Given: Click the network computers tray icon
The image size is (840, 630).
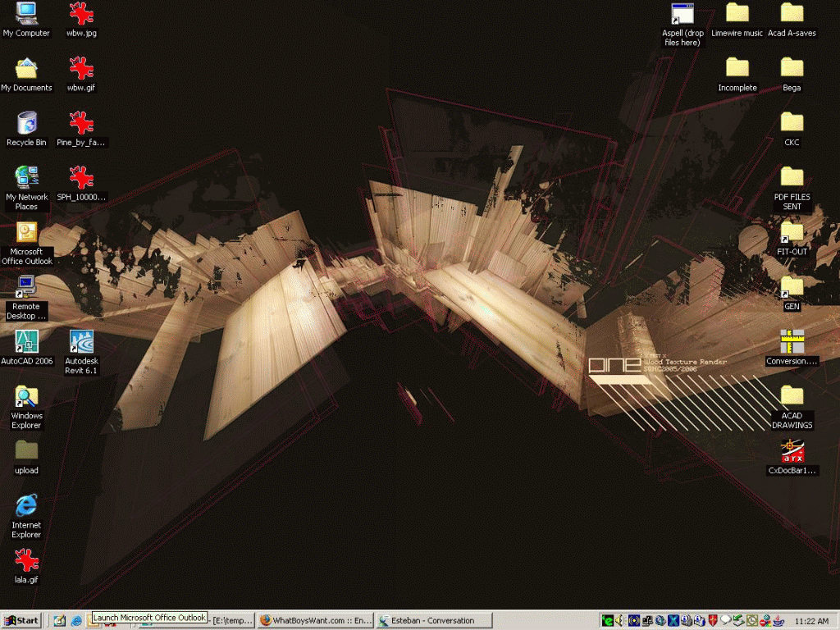Looking at the screenshot, I should pyautogui.click(x=646, y=620).
